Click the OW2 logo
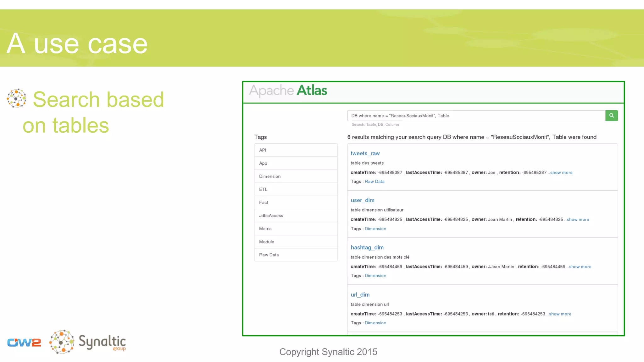 tap(24, 343)
